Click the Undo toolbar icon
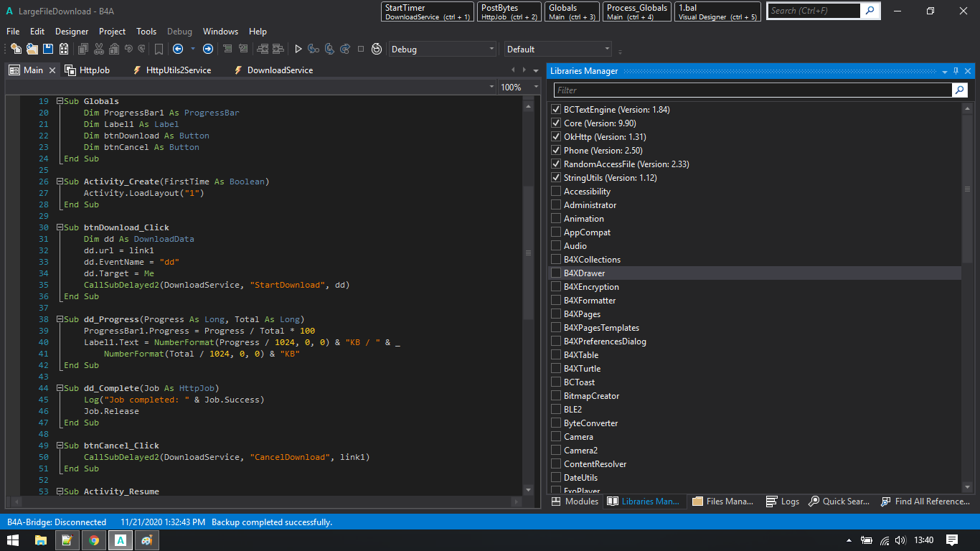 [128, 49]
